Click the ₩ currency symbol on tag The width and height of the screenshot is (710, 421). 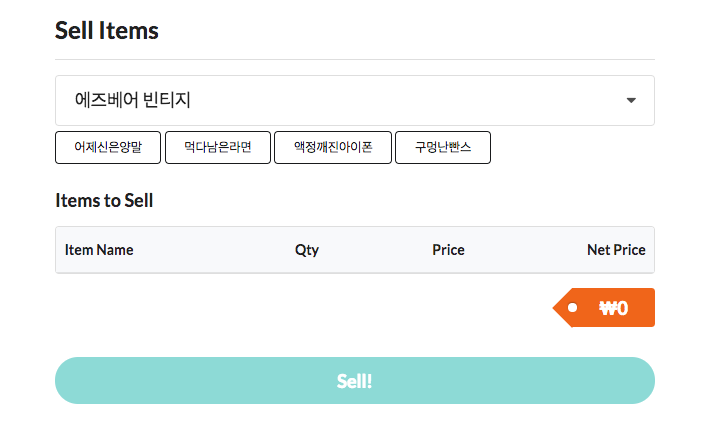click(x=607, y=308)
